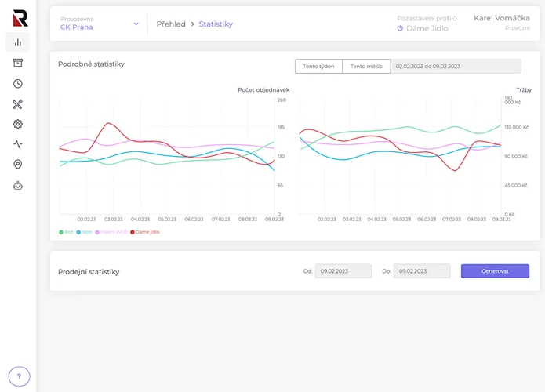
Task: Click the archive box sidebar icon
Action: pyautogui.click(x=18, y=63)
